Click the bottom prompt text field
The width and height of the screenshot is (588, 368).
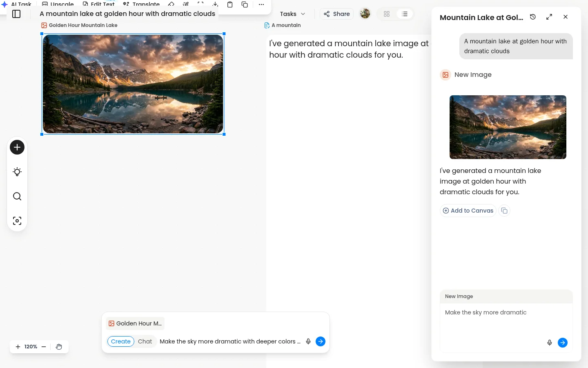tap(230, 341)
